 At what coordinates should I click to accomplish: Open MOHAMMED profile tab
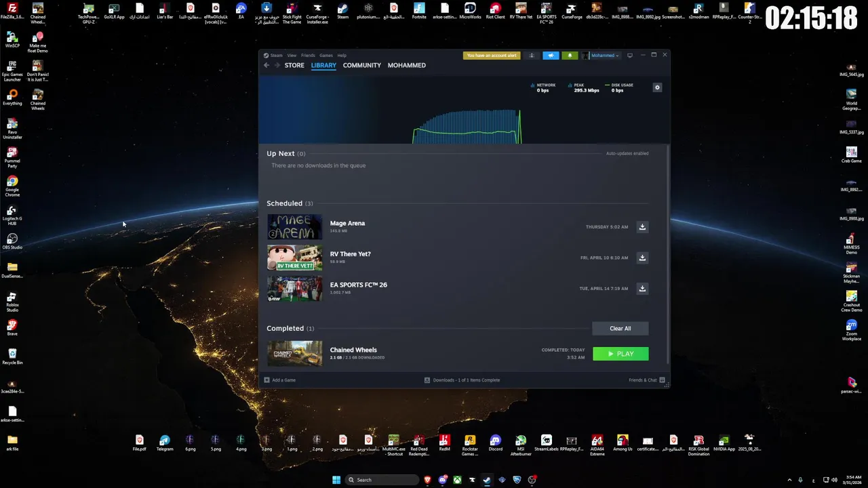407,65
